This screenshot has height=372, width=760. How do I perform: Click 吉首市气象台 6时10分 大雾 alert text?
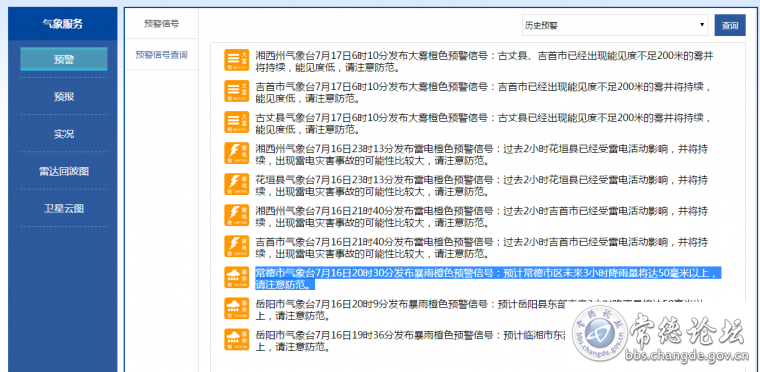click(x=484, y=93)
